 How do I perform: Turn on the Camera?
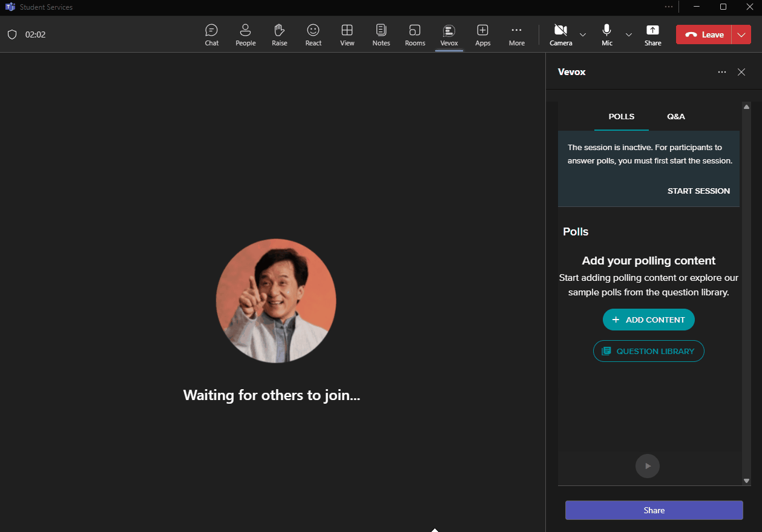tap(561, 34)
